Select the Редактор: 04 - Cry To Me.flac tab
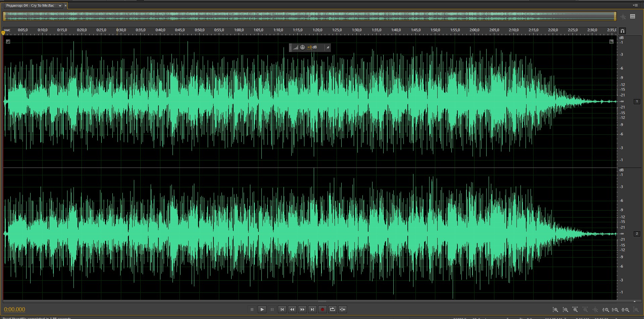 point(30,6)
